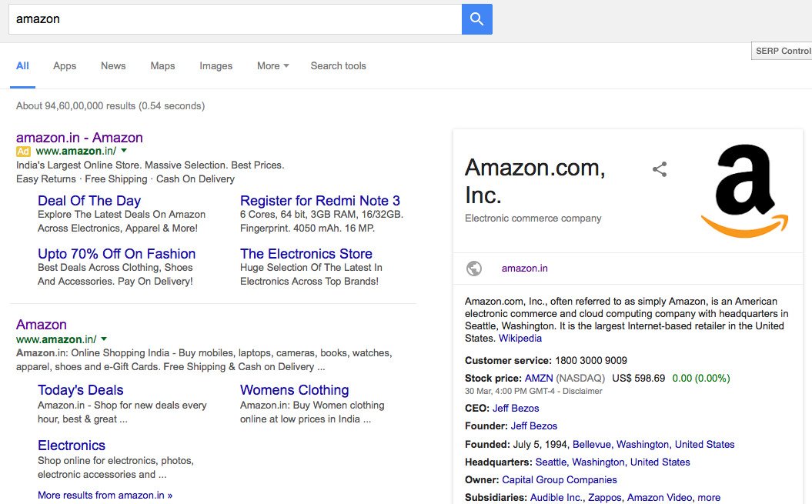Select the Apps tab
The width and height of the screenshot is (812, 504).
click(65, 65)
